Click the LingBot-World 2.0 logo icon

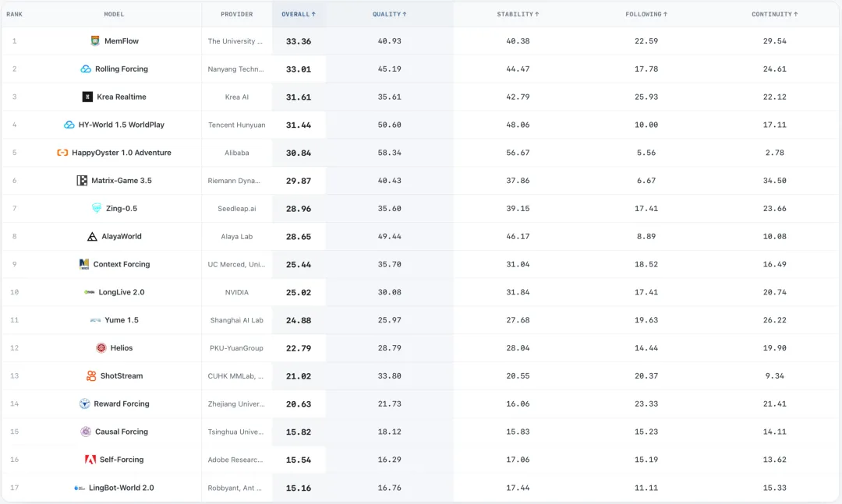click(x=80, y=488)
